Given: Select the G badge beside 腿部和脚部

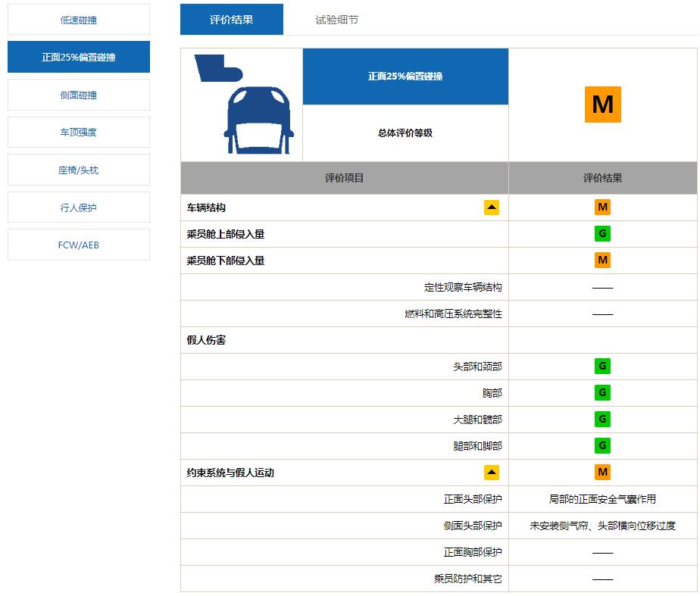Looking at the screenshot, I should point(603,445).
